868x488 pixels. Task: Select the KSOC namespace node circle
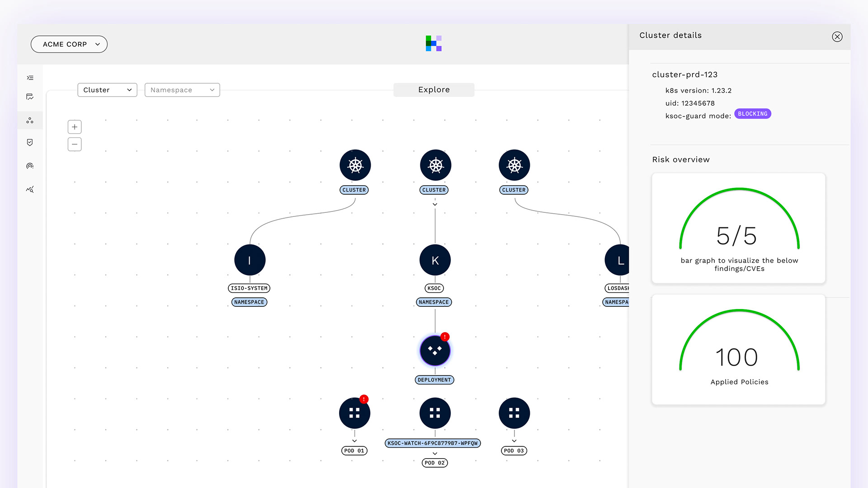[435, 260]
